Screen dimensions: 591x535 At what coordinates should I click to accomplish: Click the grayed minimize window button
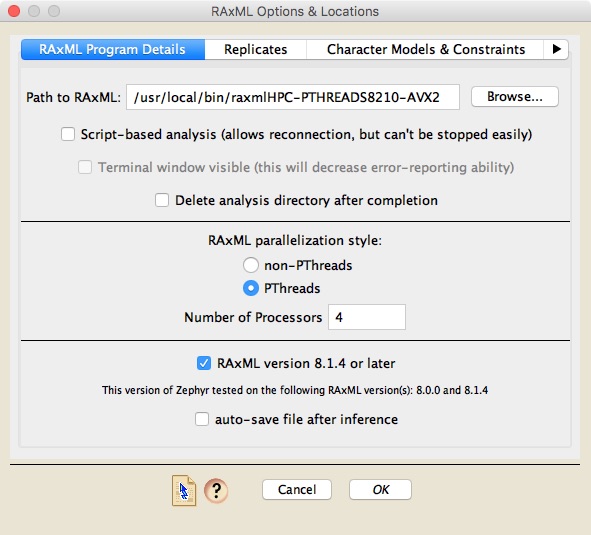(x=34, y=11)
